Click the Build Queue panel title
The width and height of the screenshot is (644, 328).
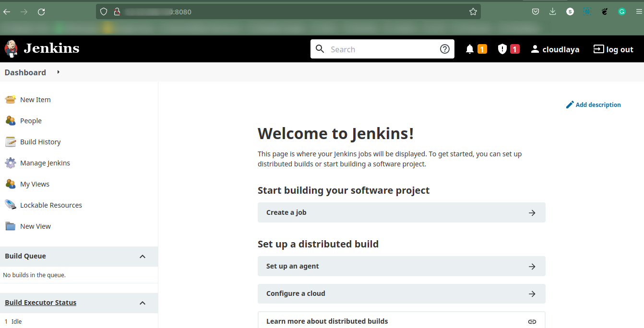pos(25,256)
